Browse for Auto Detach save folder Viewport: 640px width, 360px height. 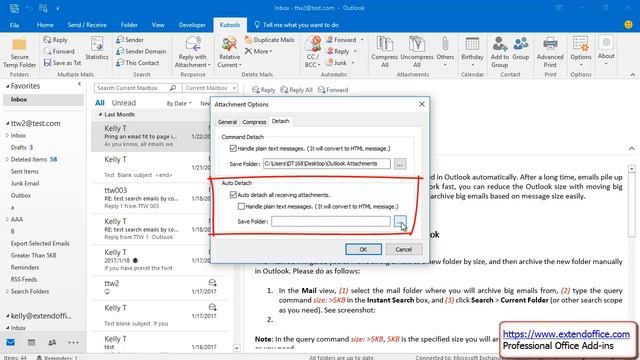(400, 222)
